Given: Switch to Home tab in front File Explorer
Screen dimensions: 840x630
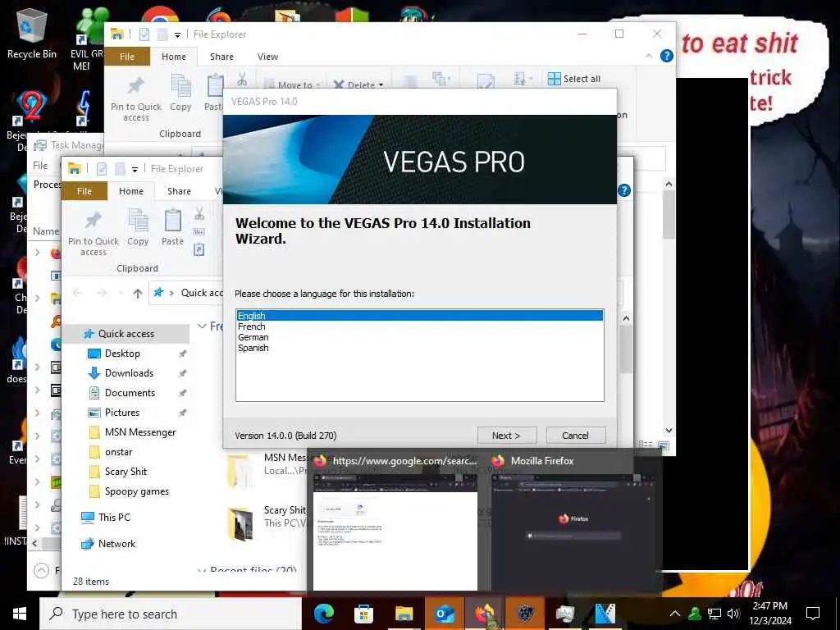Looking at the screenshot, I should (131, 191).
